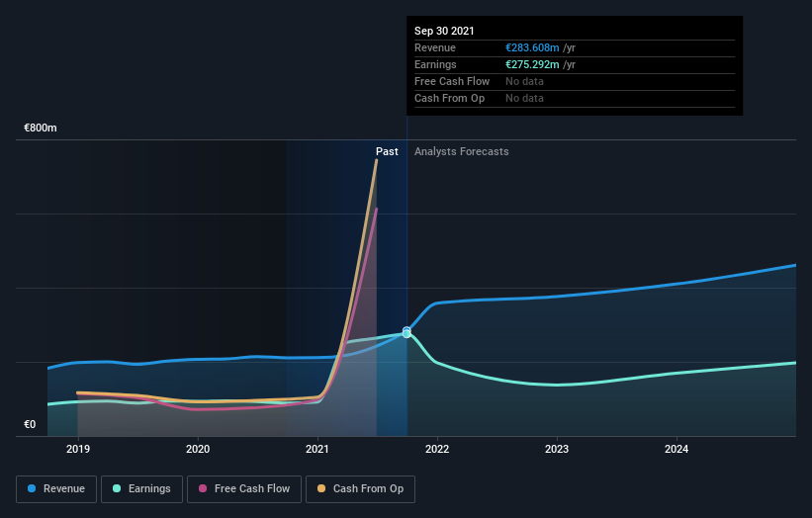Click the €0 y-axis label
This screenshot has height=518, width=812.
tap(30, 424)
